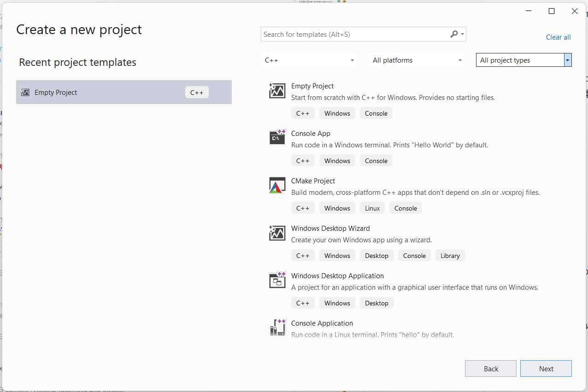Screen dimensions: 588x392
Task: Open the search options chevron beside the magnifier
Action: point(462,34)
